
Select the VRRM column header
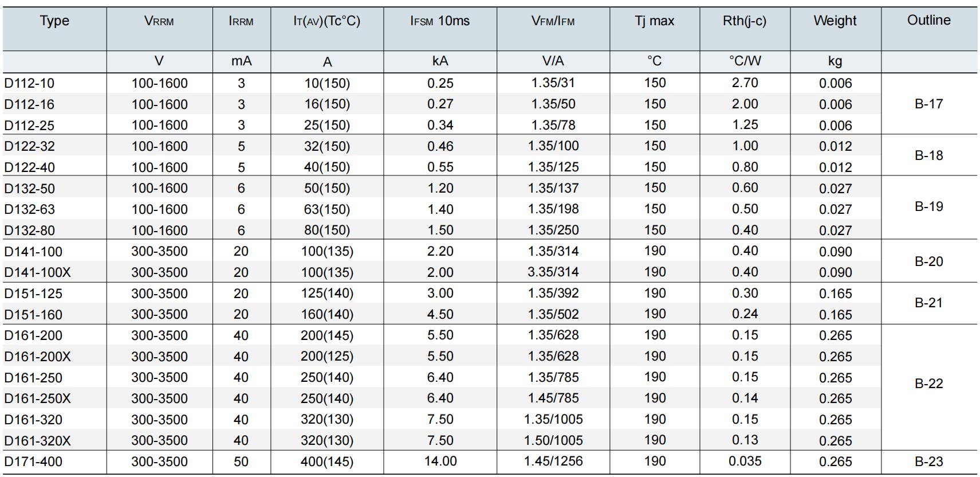tap(159, 21)
